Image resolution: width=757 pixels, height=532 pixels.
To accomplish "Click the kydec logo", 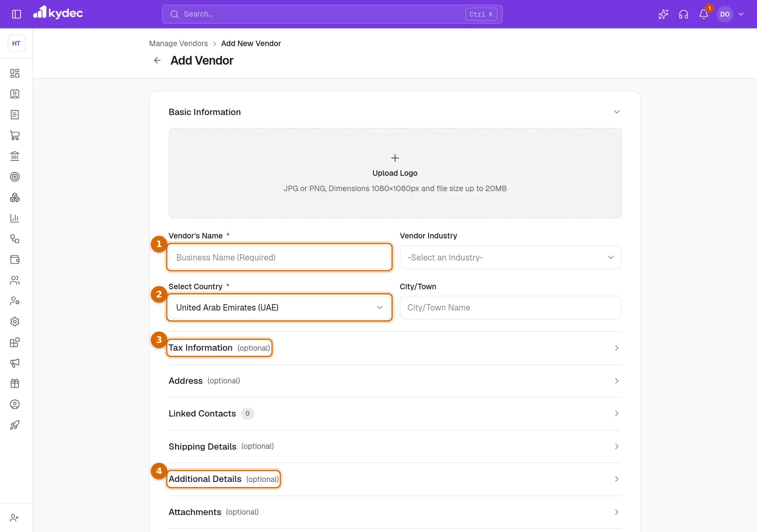I will coord(58,13).
